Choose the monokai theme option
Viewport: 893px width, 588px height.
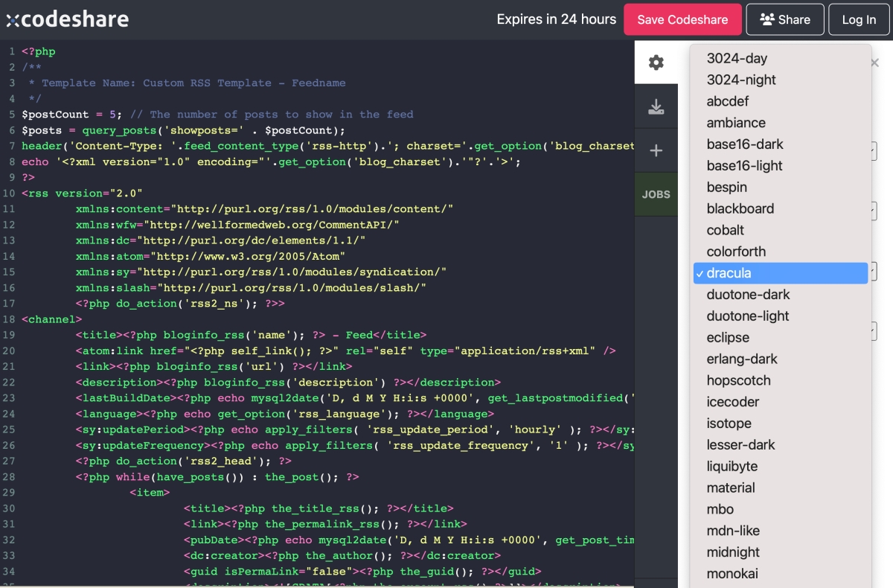(x=732, y=573)
